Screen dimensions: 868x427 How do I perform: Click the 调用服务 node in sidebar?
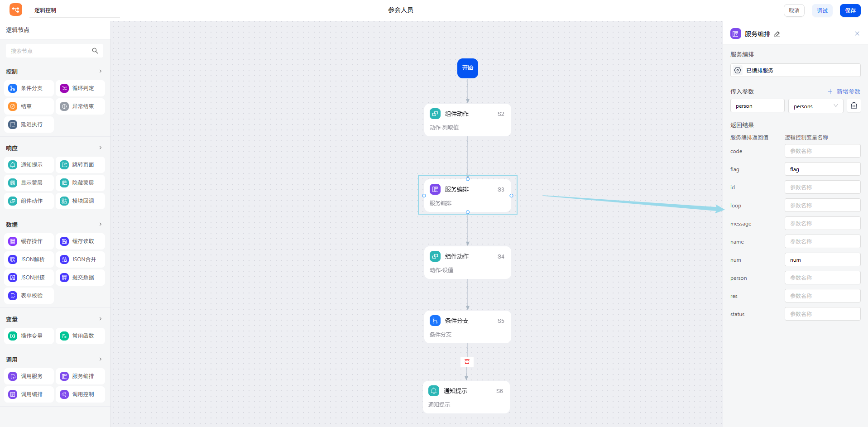[29, 376]
